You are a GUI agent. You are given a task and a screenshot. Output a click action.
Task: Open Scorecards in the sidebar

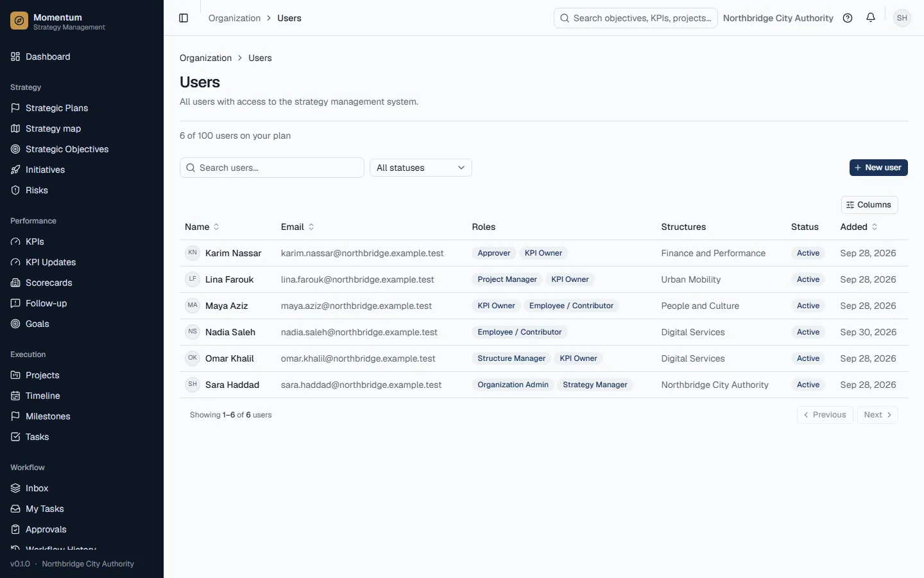[x=82, y=283]
